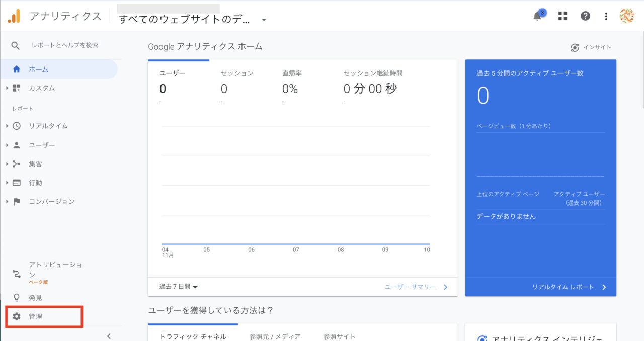The height and width of the screenshot is (341, 644).
Task: Click the リアルタイム clock icon
Action: 17,126
